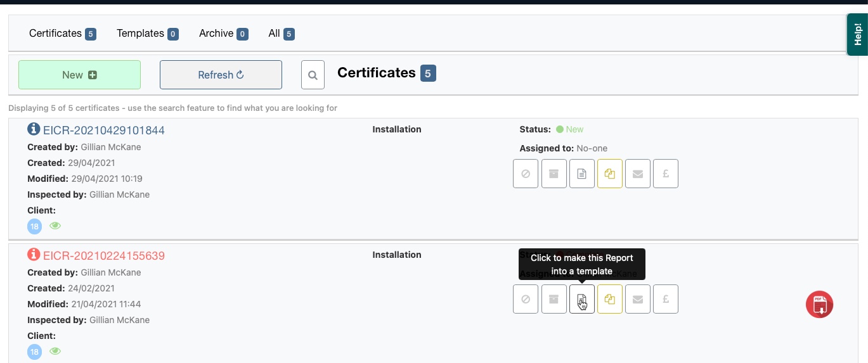This screenshot has width=868, height=363.
Task: Email certificate EICR-20210429101844 via envelope icon
Action: (x=638, y=174)
